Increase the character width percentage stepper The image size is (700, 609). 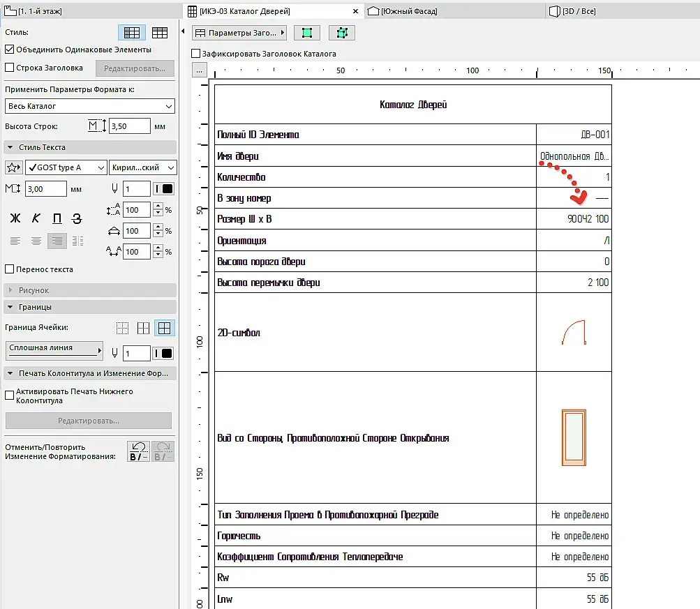tap(158, 227)
